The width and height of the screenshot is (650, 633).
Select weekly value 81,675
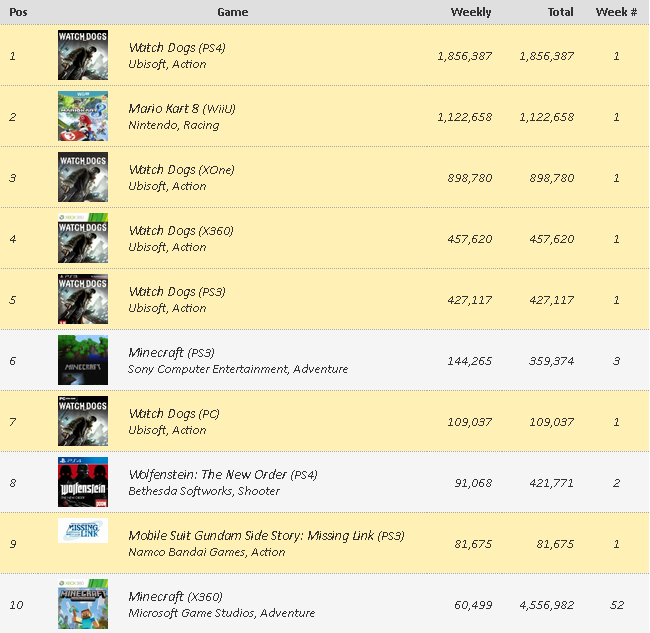tap(473, 543)
